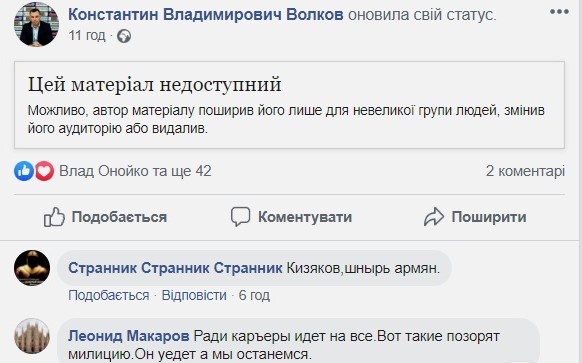This screenshot has height=363, width=582.
Task: Open the three-dot post options menu
Action: (x=559, y=12)
